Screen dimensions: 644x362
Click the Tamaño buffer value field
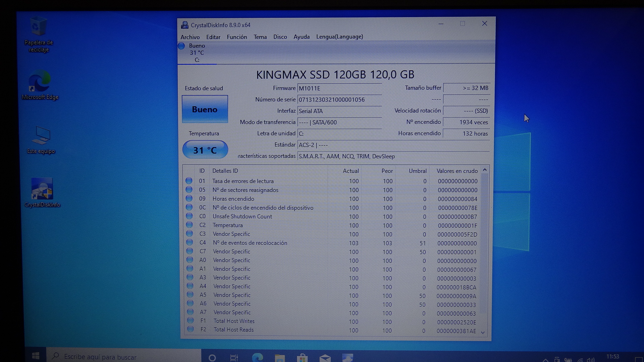[x=467, y=88]
